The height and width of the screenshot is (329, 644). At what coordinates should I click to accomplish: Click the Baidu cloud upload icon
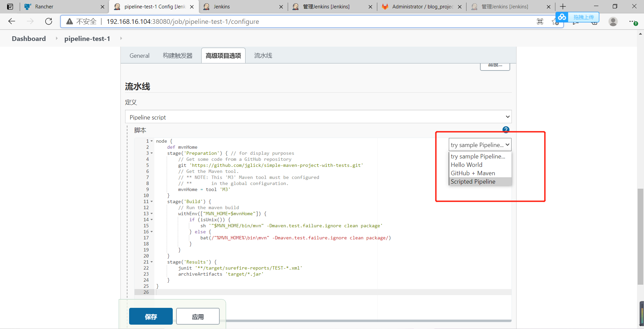(562, 17)
